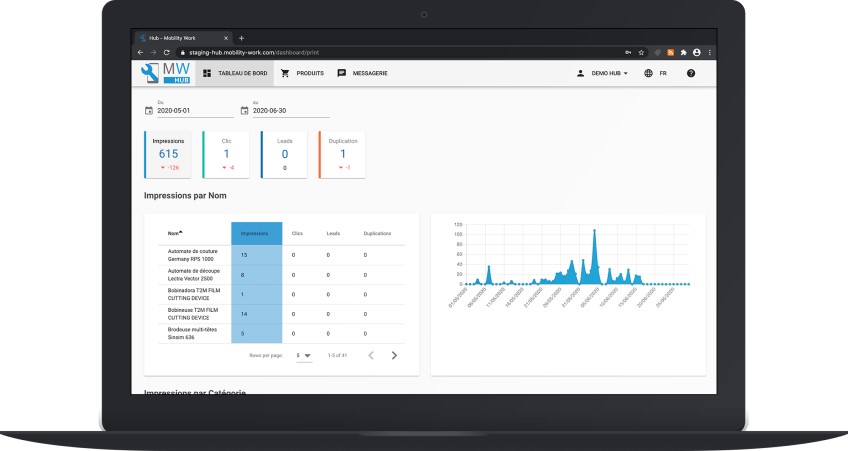This screenshot has width=848, height=451.
Task: Click Bobineuse T2M FILM CUTTING DEVICE row
Action: click(x=282, y=314)
